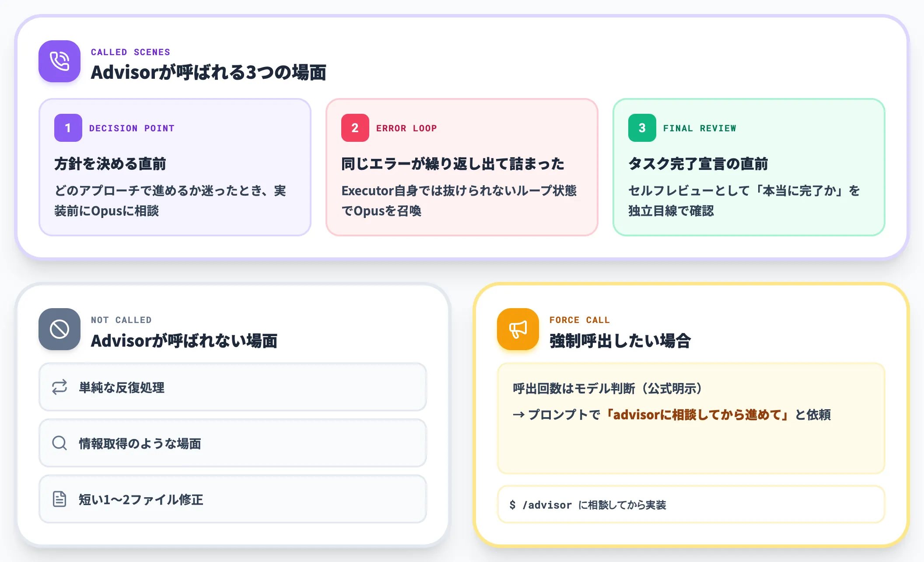This screenshot has width=924, height=562.
Task: Click the description starting どのアプローチで進めるか
Action: pyautogui.click(x=170, y=201)
